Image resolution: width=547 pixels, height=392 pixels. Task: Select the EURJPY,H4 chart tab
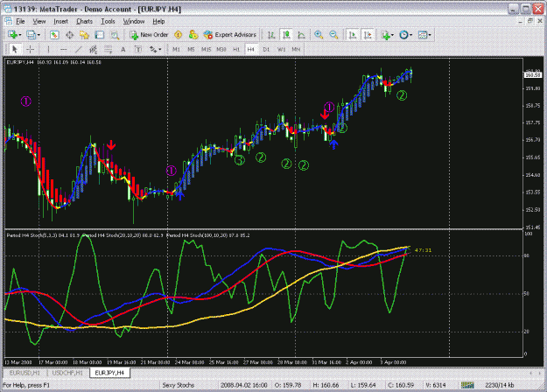coord(109,373)
